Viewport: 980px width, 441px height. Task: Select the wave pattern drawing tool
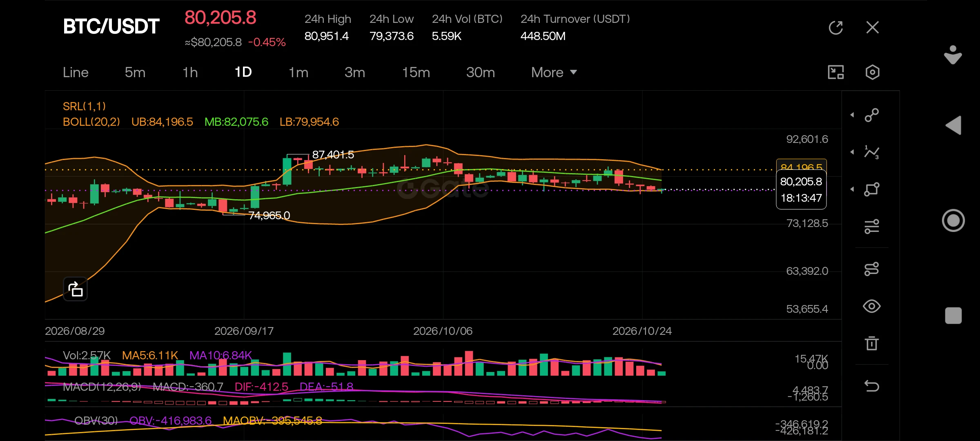pyautogui.click(x=871, y=152)
